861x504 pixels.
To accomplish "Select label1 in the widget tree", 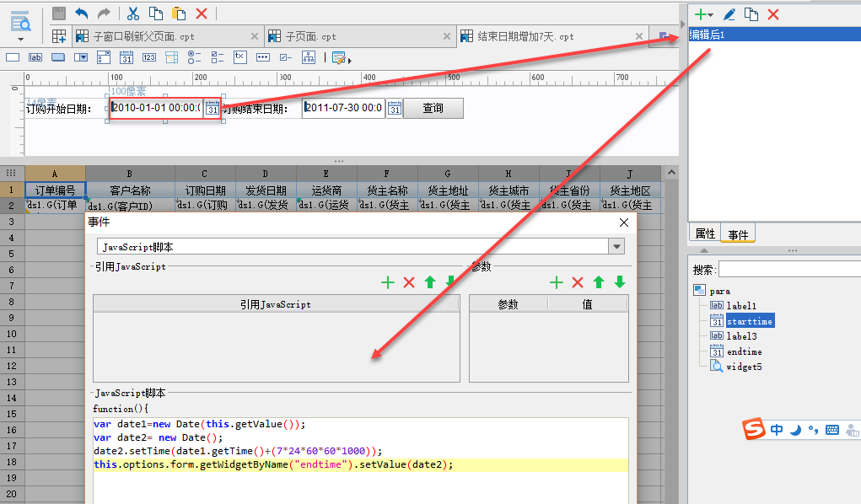I will 741,306.
